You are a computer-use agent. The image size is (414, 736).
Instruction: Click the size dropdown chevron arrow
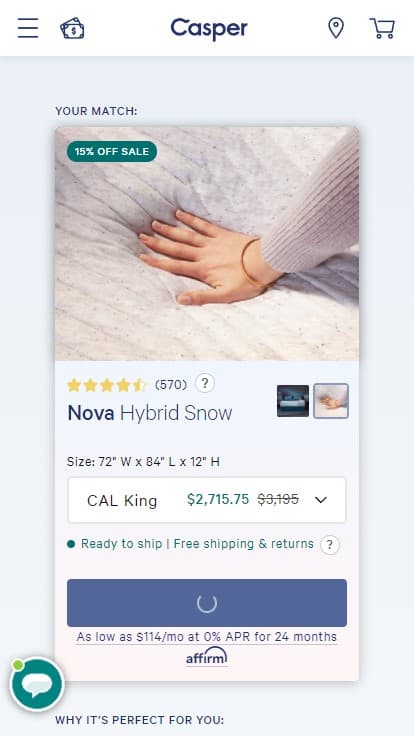[x=321, y=500]
